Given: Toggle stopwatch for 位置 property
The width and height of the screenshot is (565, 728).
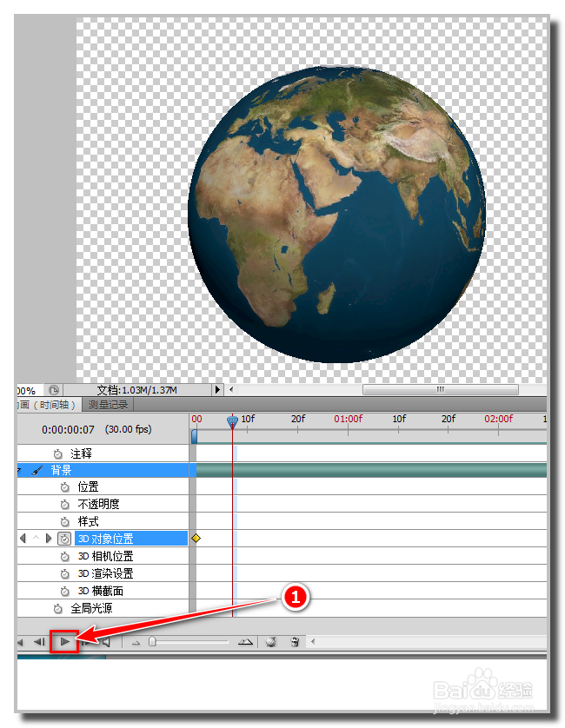Looking at the screenshot, I should click(x=65, y=487).
